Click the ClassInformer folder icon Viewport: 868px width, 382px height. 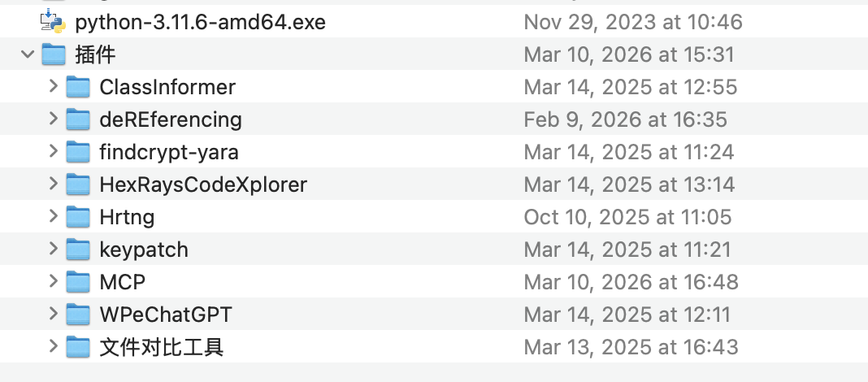pos(77,87)
